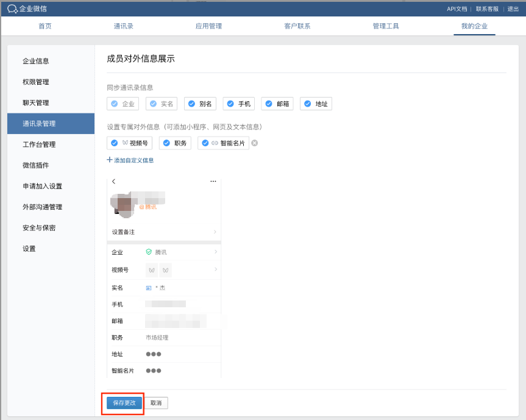
Task: Select 通讯录管理 in the sidebar
Action: [51, 124]
